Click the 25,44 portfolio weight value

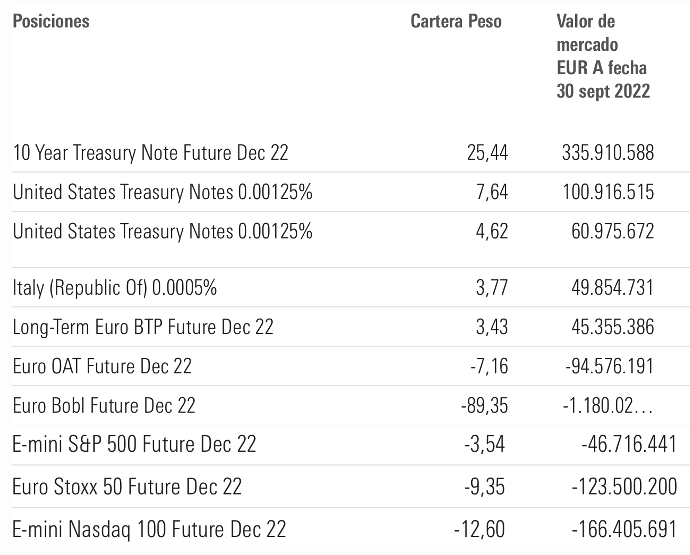coord(488,153)
